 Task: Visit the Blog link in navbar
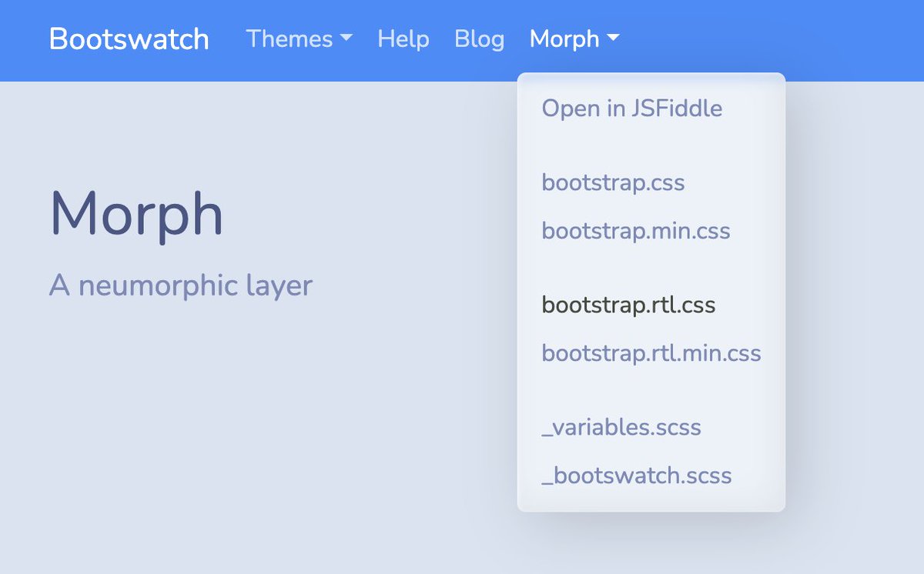point(479,38)
